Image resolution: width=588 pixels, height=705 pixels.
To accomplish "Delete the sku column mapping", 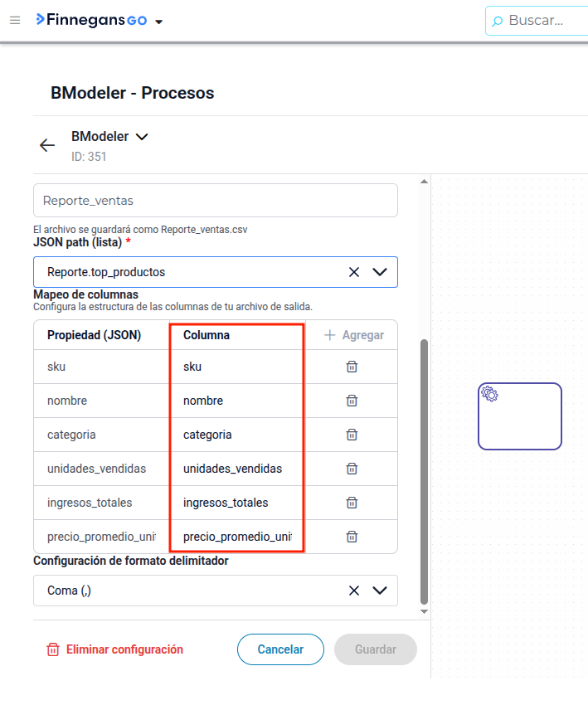I will (x=352, y=367).
